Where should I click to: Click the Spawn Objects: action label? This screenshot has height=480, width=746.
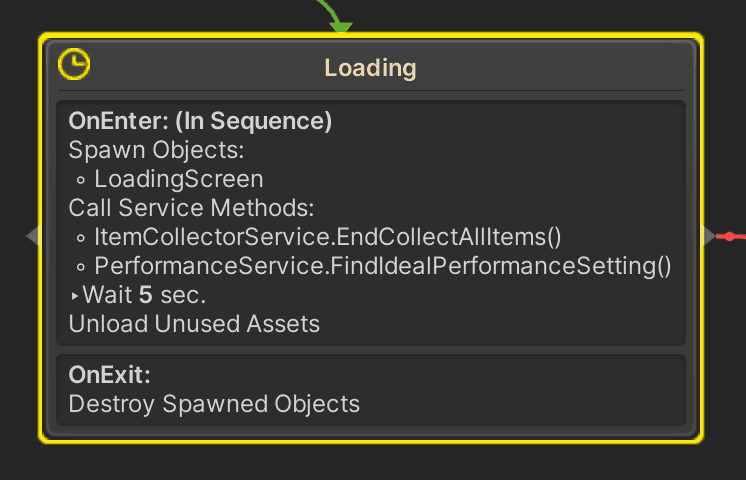156,150
